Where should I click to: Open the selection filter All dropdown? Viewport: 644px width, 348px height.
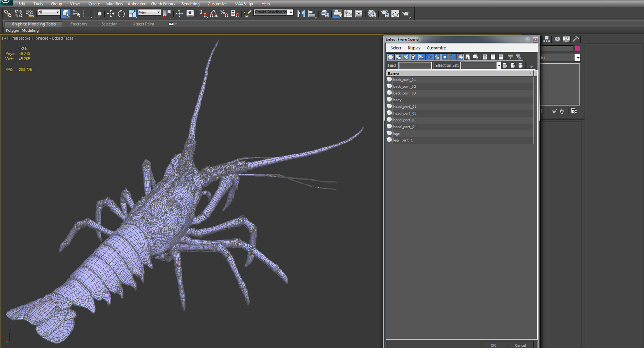(x=48, y=12)
